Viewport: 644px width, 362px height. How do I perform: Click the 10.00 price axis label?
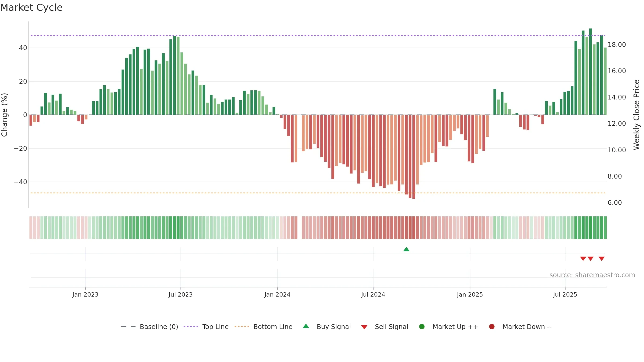point(617,150)
